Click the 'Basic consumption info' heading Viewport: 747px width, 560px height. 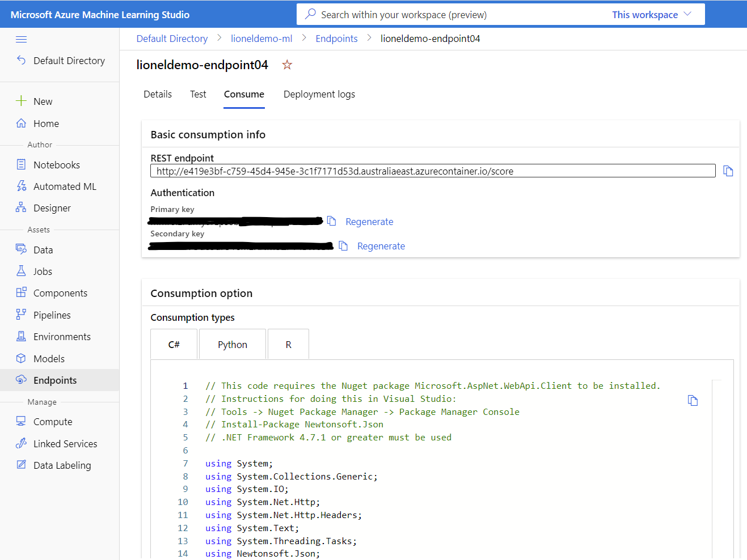click(208, 134)
